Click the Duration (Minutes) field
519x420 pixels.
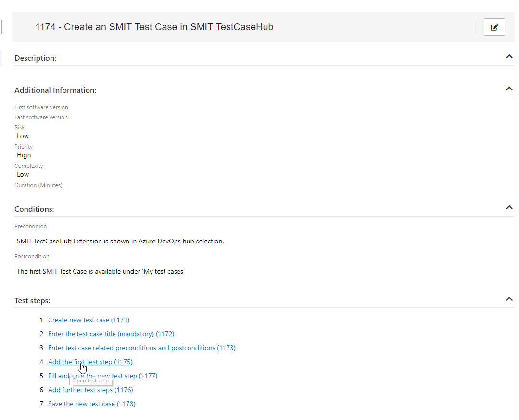(x=38, y=185)
